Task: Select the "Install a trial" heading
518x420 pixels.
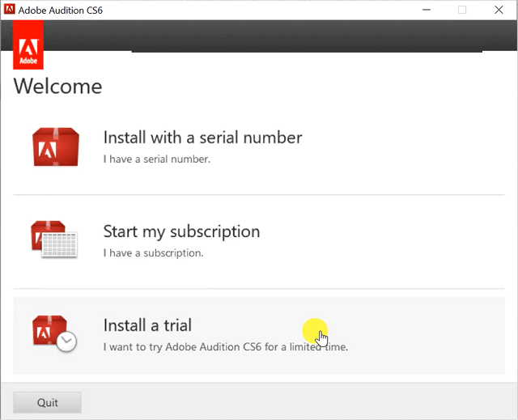Action: coord(147,325)
